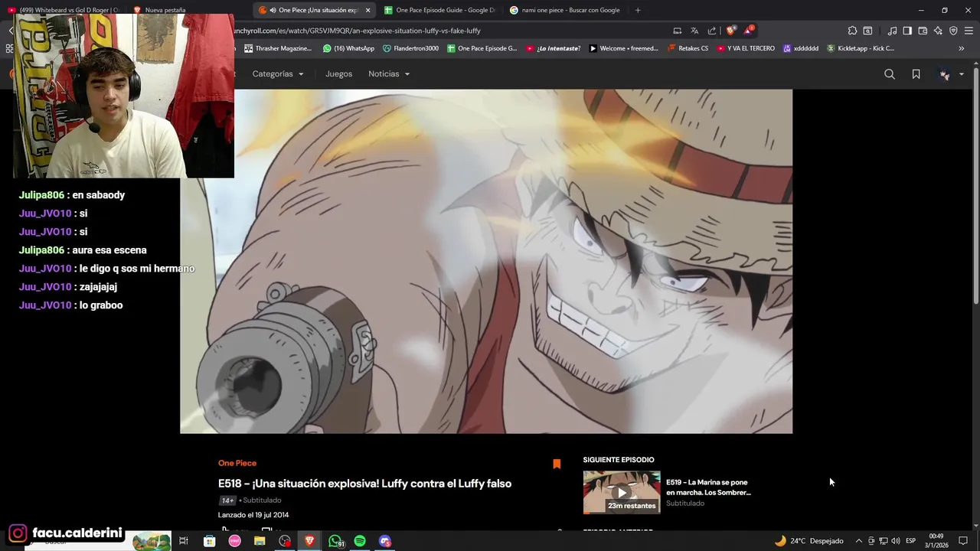Open E519 La Marina se pone en marcha title
Screen dimensions: 980x551
click(x=708, y=487)
